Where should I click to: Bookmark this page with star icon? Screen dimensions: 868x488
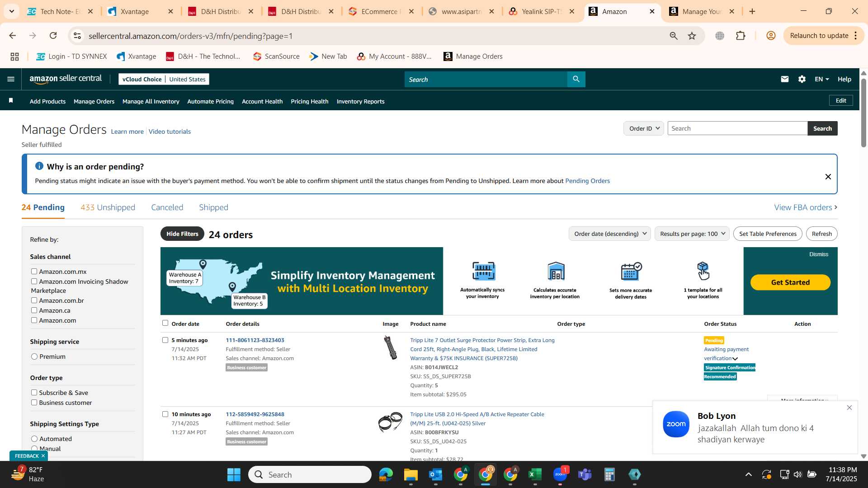692,36
